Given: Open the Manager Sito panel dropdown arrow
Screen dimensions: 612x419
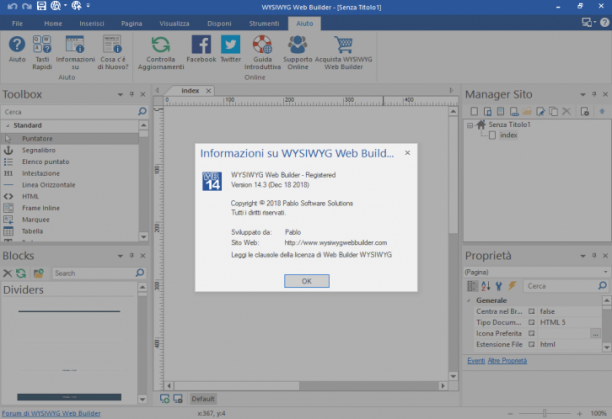Looking at the screenshot, I should click(583, 94).
